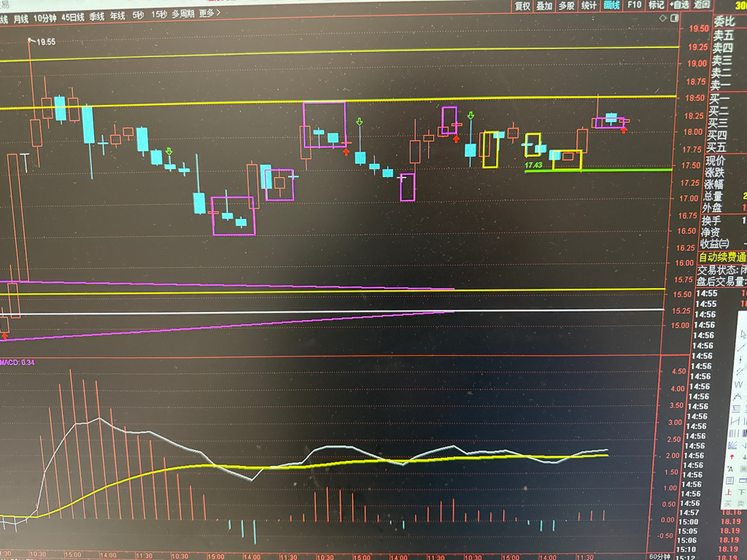The image size is (747, 560).
Task: Choose the vertical cycle bars tool
Action: point(734,433)
